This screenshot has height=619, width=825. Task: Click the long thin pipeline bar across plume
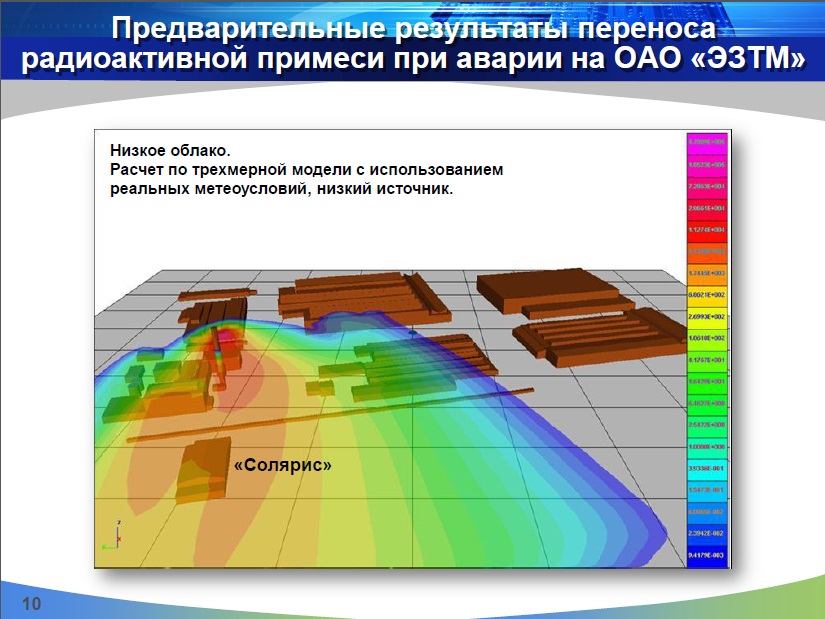pos(330,415)
